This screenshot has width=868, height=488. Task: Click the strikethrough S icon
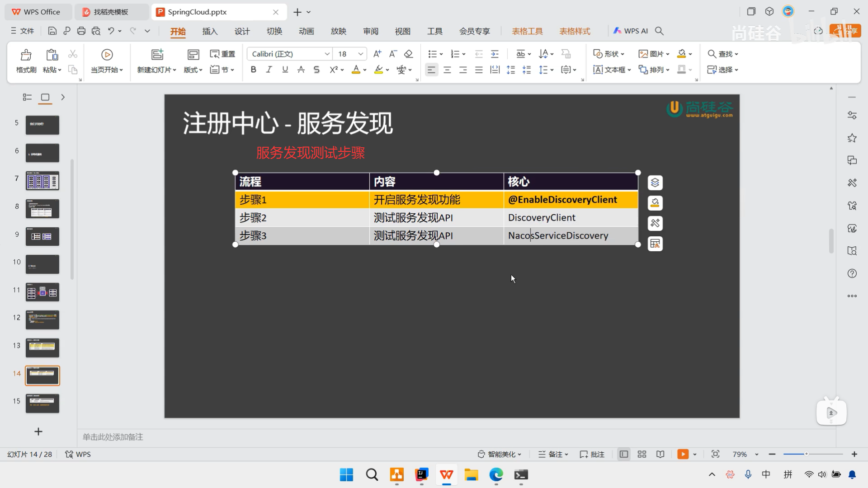pos(316,70)
